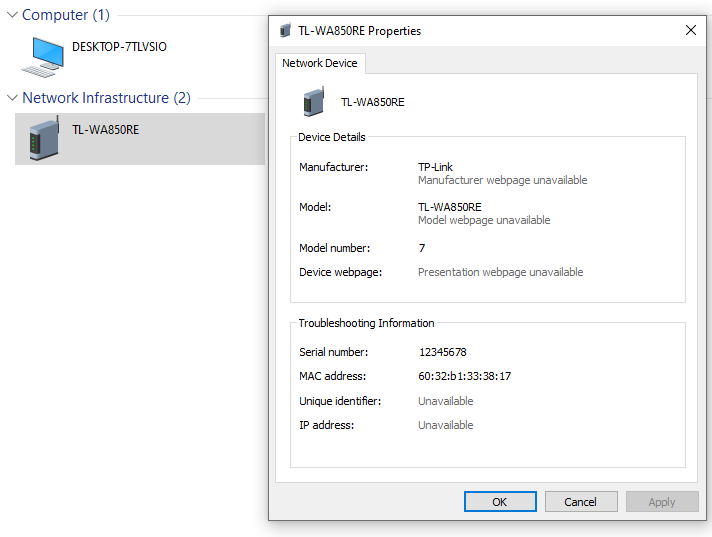Image resolution: width=712 pixels, height=537 pixels.
Task: Click the Model number value 7
Action: (422, 248)
